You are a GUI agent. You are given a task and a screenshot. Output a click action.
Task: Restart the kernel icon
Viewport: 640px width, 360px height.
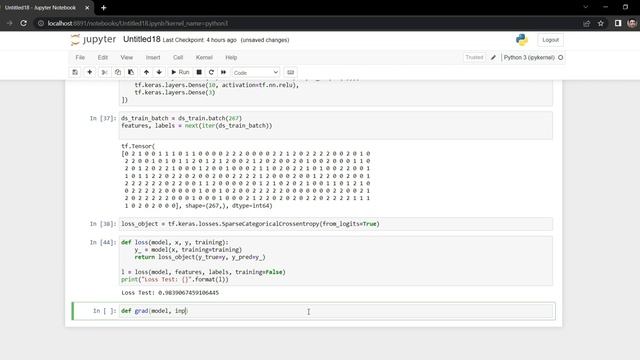tap(211, 72)
